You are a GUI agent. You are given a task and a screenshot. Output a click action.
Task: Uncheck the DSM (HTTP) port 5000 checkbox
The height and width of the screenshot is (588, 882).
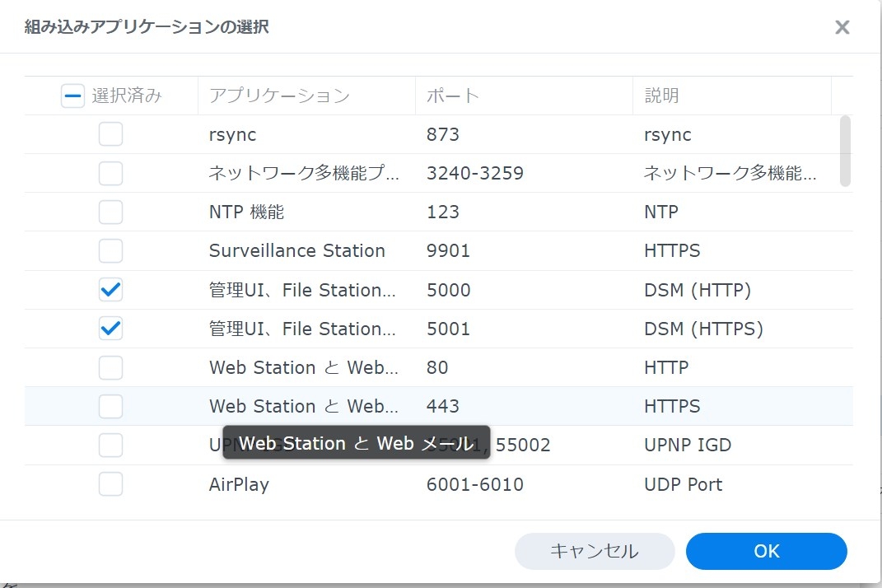click(x=110, y=290)
